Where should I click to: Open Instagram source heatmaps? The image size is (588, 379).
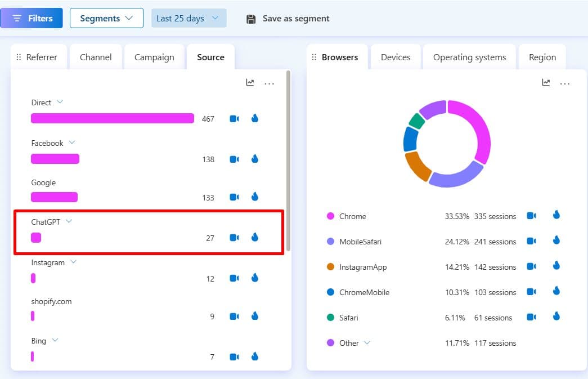coord(255,278)
